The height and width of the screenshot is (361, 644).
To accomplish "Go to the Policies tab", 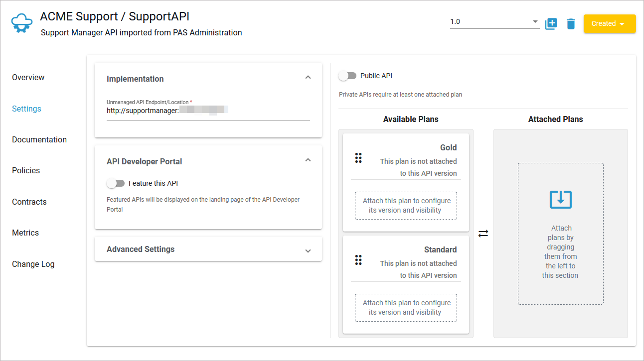I will (x=26, y=170).
